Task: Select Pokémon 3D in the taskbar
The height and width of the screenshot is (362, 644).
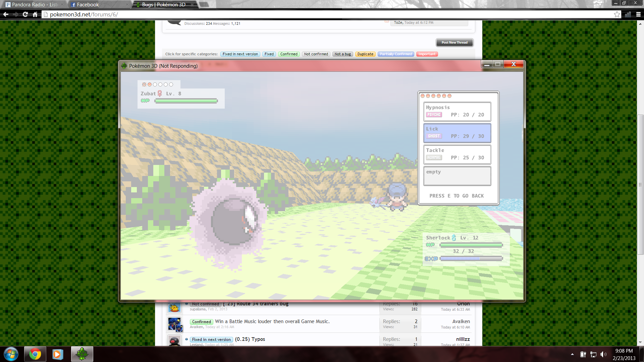Action: (82, 354)
